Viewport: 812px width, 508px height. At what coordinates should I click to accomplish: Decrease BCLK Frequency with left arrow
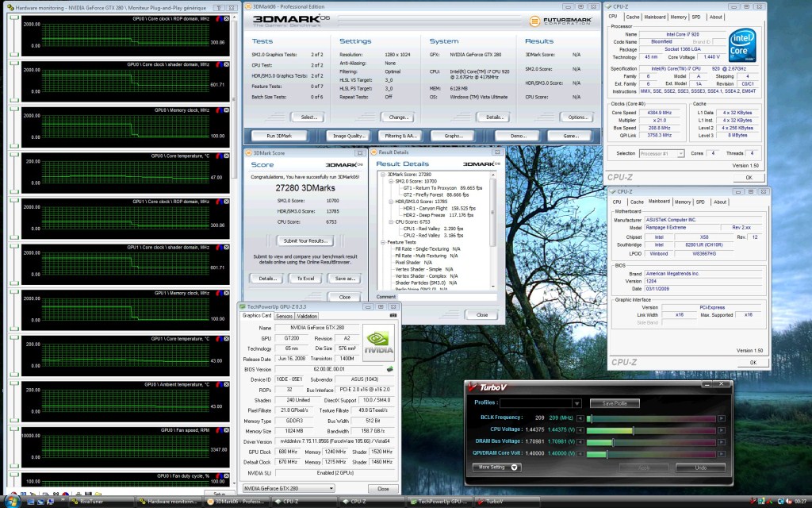[580, 418]
